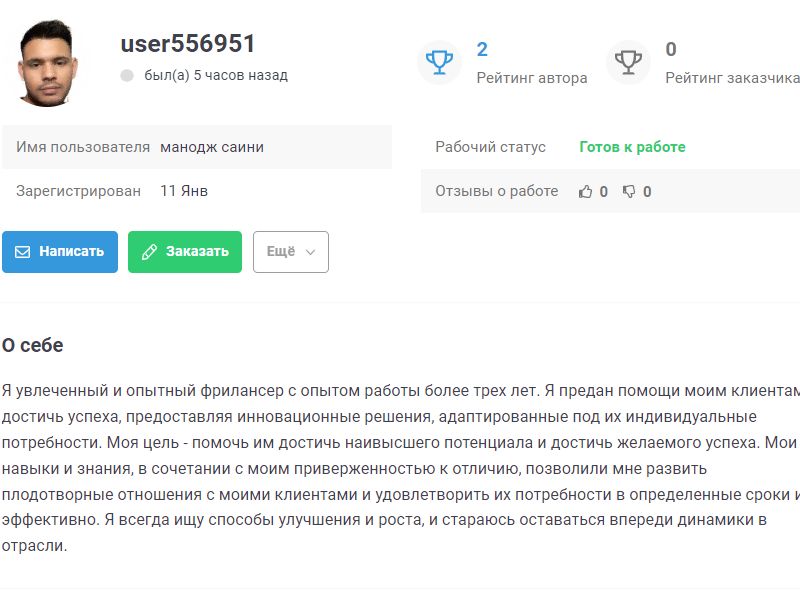Click the registration date 11 Янв

tap(184, 191)
